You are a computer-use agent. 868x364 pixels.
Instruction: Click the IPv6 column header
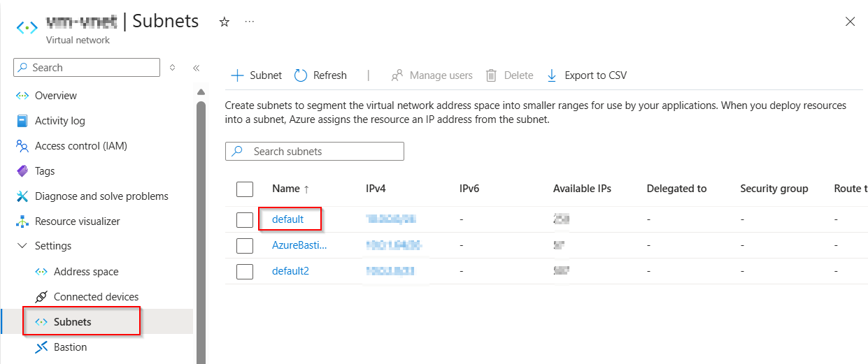coord(469,189)
